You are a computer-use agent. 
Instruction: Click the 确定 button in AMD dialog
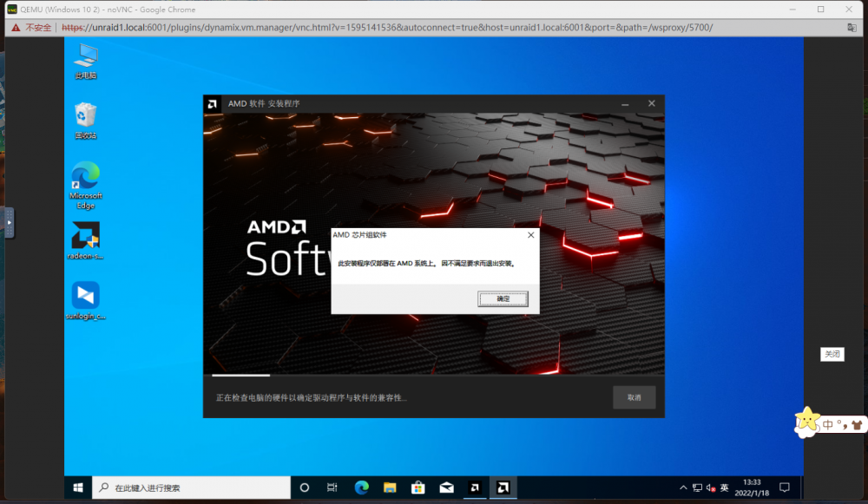[x=503, y=298]
